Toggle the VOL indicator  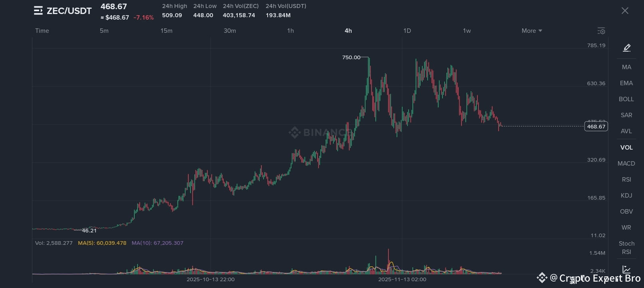[626, 148]
